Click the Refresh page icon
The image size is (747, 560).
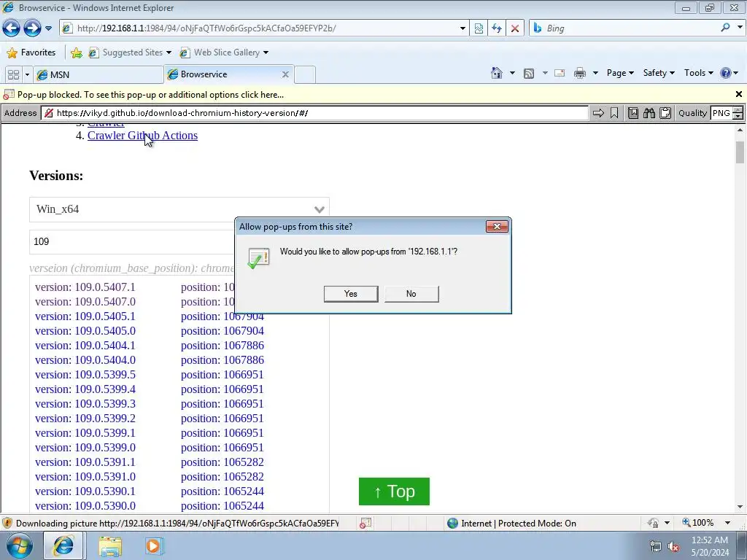pyautogui.click(x=497, y=28)
